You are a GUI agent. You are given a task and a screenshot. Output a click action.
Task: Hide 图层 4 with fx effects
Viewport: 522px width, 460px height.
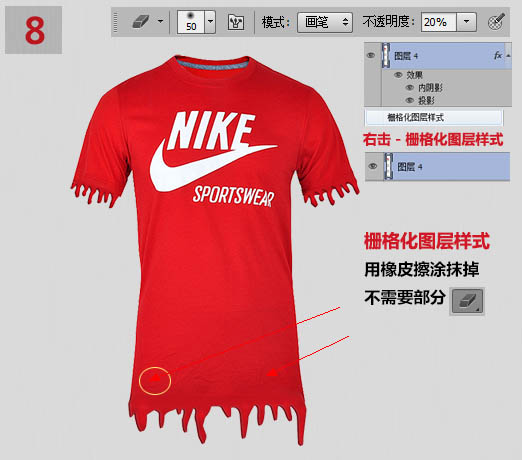point(371,56)
